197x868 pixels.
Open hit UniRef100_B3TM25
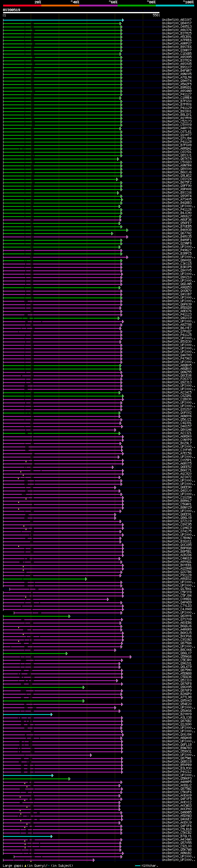(177, 33)
